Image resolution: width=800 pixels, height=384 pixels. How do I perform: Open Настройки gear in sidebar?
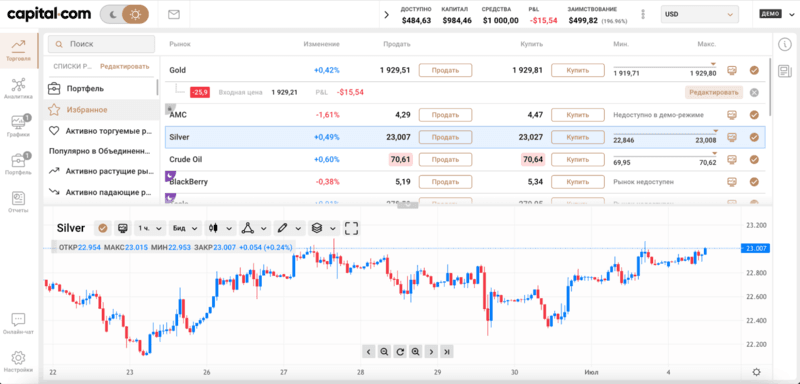tap(18, 361)
